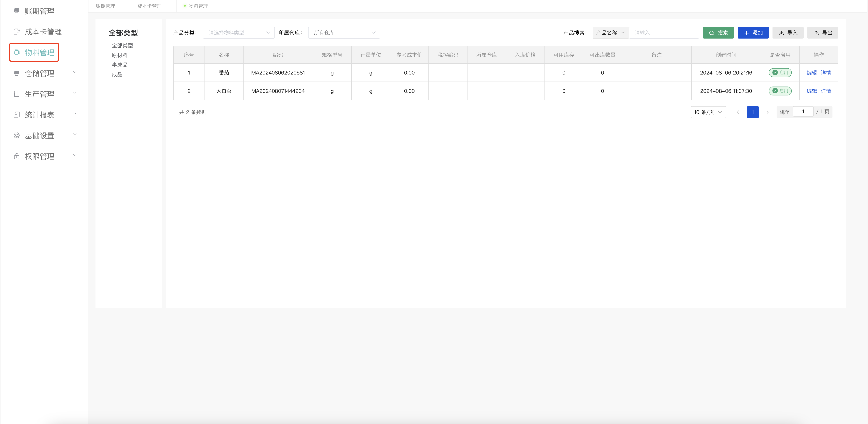Open the 产品分类 material type dropdown
Screen dimensions: 868x424
(239, 33)
